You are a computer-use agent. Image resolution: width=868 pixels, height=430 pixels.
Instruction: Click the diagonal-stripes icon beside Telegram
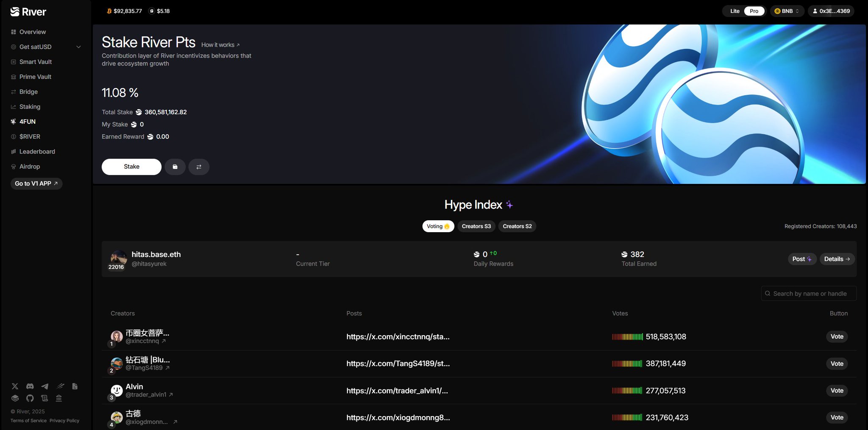pos(60,386)
